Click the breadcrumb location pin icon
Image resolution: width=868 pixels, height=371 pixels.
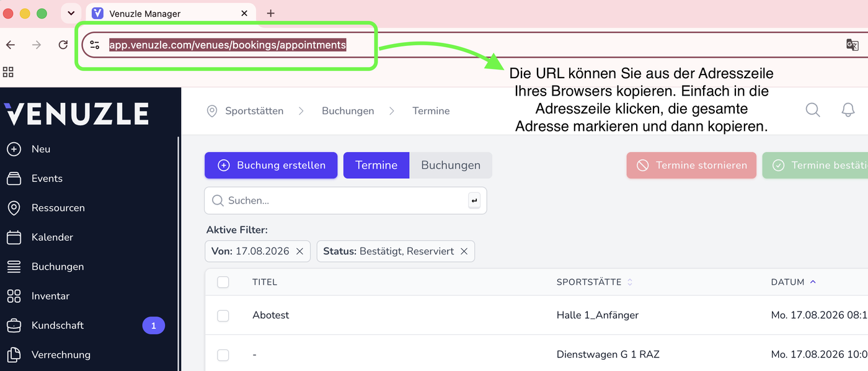212,111
